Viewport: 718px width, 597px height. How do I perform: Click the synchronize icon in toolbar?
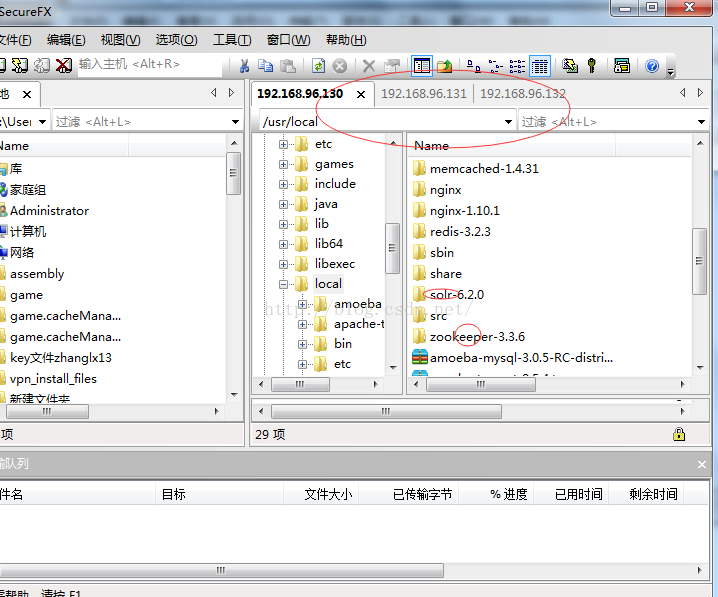tap(570, 66)
